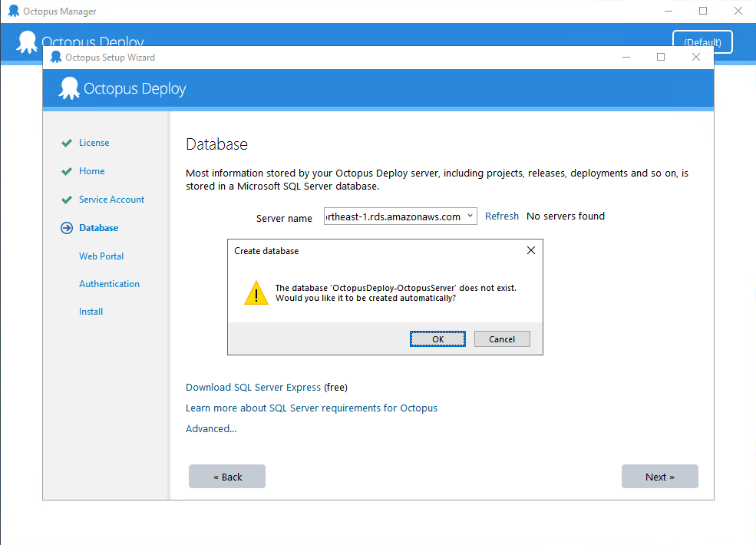Image resolution: width=756 pixels, height=545 pixels.
Task: Minimize the Octopus Setup Wizard window
Action: pos(626,57)
